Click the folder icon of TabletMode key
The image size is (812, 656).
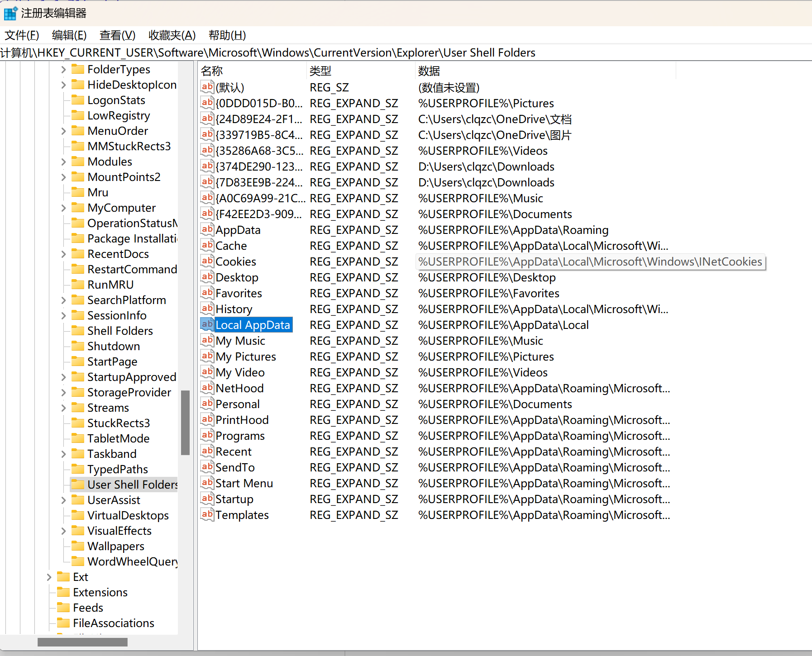point(78,438)
